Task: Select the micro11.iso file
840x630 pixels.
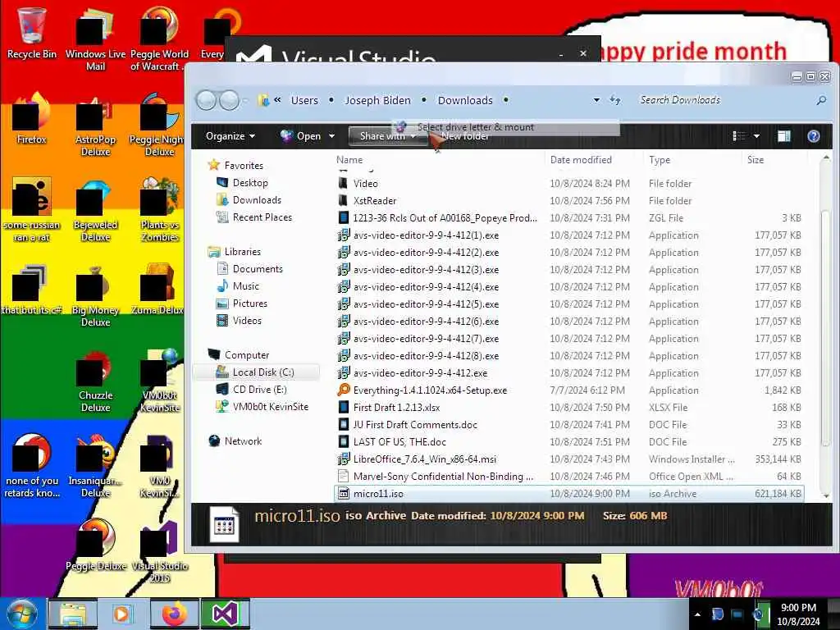Action: [568, 493]
